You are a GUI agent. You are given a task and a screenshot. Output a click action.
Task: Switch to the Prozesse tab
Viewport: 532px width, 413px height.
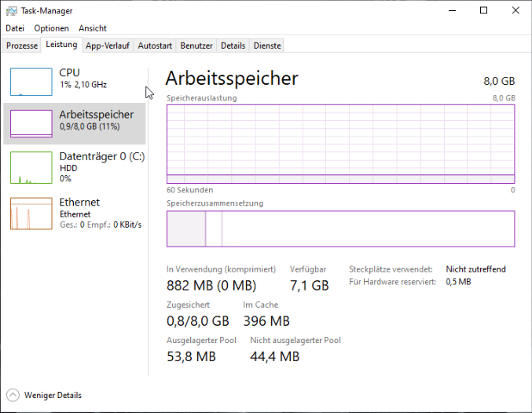click(22, 46)
